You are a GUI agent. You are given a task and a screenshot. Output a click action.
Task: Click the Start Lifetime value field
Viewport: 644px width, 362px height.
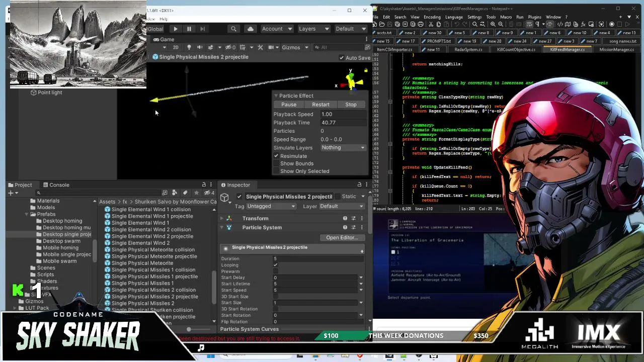[x=315, y=284]
